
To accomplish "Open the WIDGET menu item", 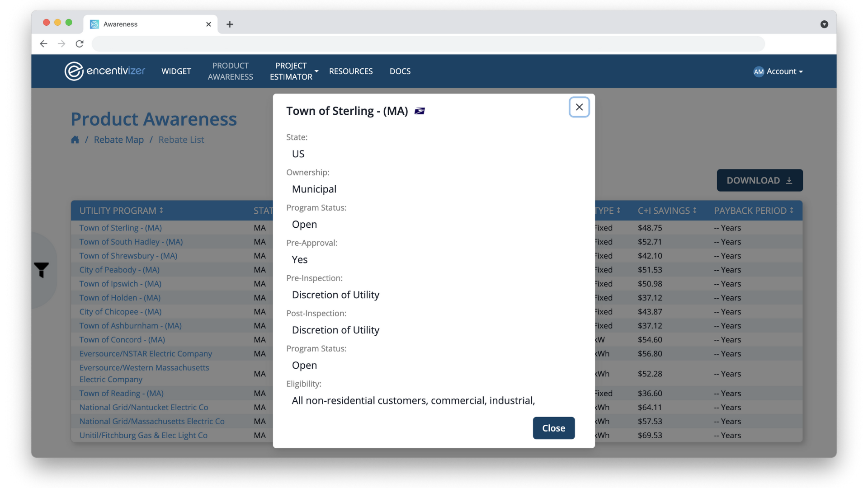I will [176, 71].
